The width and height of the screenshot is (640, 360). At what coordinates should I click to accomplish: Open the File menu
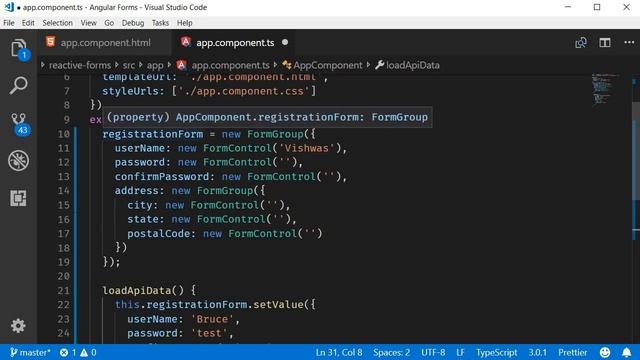(9, 23)
